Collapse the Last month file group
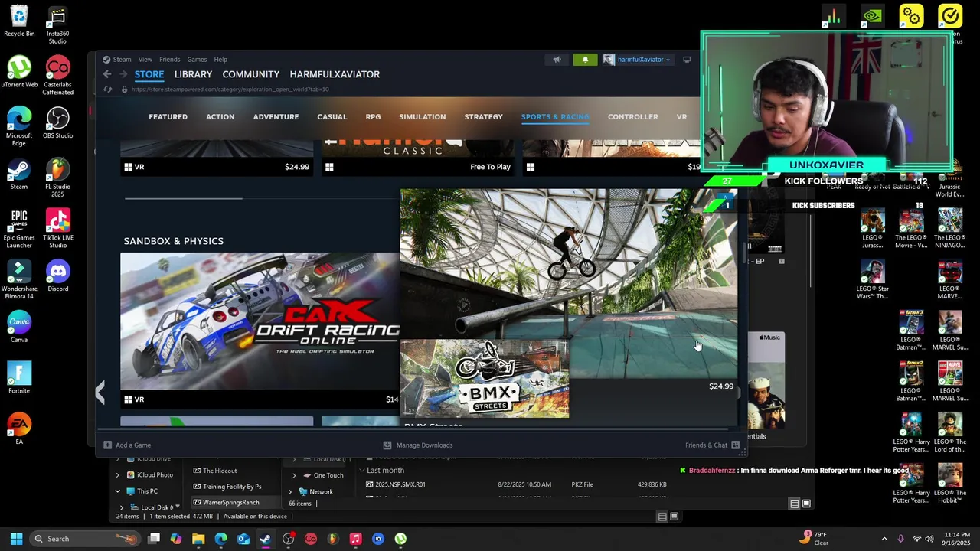 coord(362,471)
